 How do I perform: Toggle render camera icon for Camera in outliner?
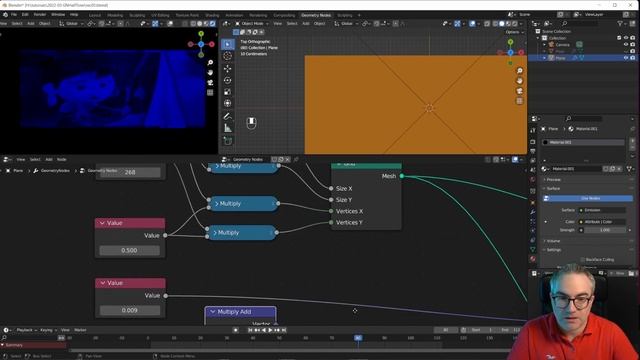coord(633,44)
